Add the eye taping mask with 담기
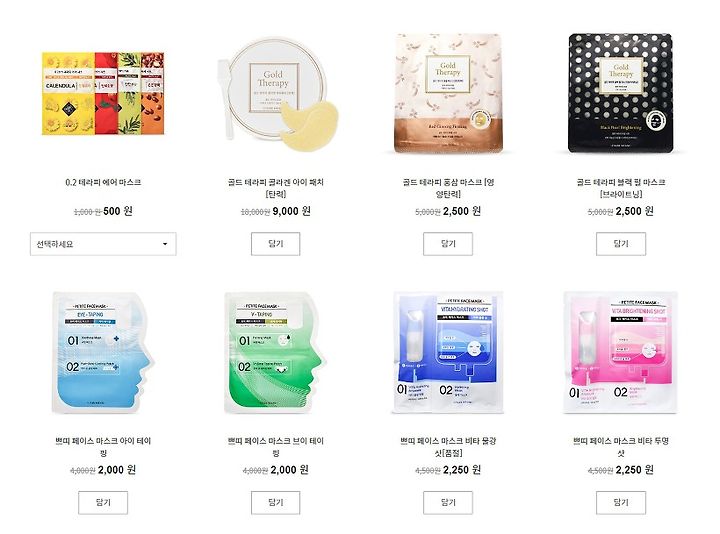The height and width of the screenshot is (534, 720). 103,503
